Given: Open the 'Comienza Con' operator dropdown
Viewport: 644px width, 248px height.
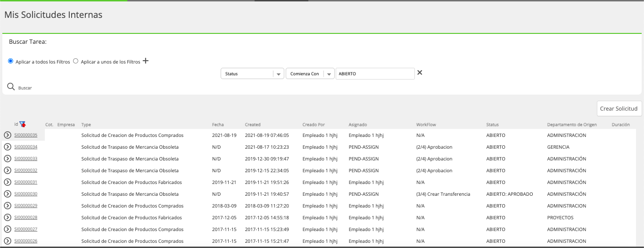Looking at the screenshot, I should 310,73.
